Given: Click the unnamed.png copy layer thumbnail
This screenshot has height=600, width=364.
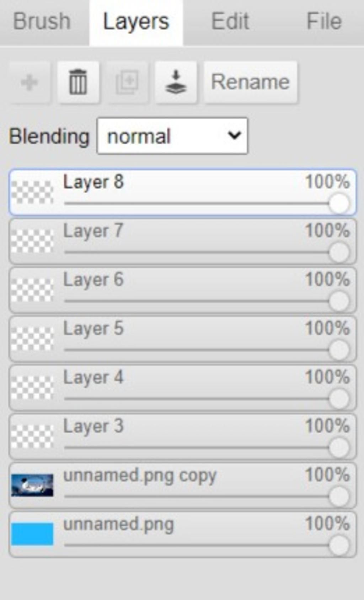Looking at the screenshot, I should 32,485.
